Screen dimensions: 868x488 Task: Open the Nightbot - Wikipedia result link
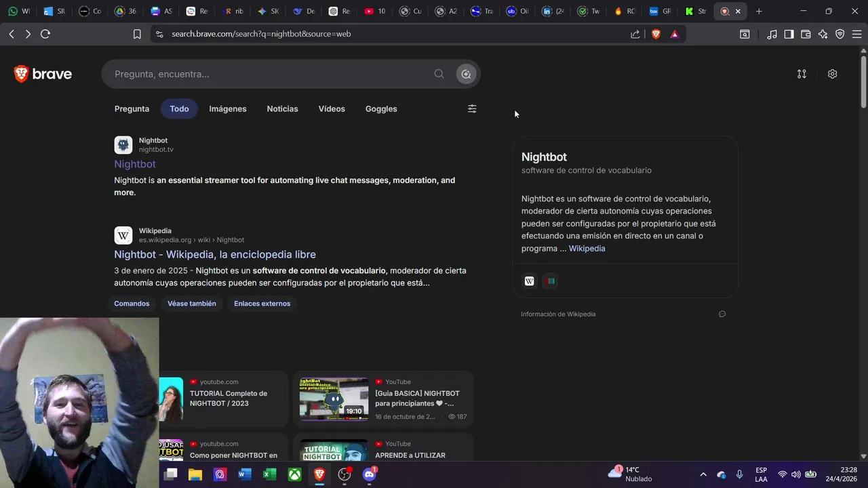[x=215, y=254]
